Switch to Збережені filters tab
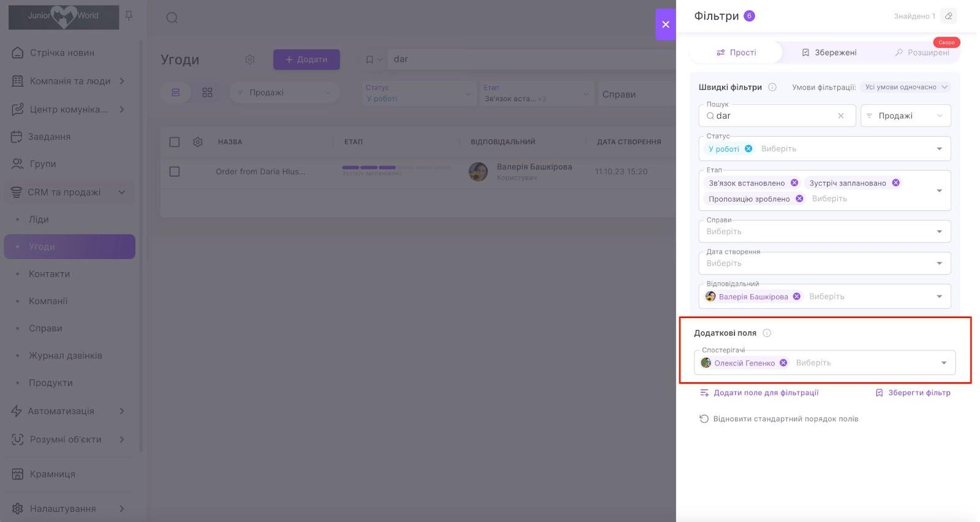 pyautogui.click(x=829, y=53)
